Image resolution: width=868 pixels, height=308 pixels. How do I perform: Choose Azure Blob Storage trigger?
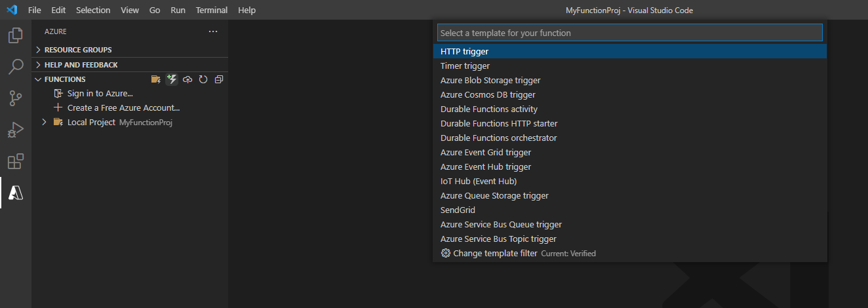(x=629, y=80)
